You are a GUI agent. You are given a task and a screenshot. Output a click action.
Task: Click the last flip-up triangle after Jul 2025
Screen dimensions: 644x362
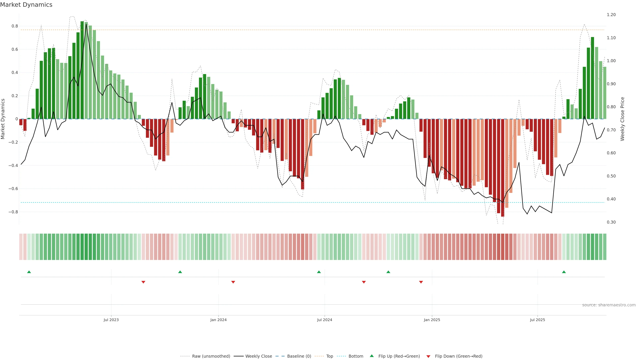click(564, 272)
